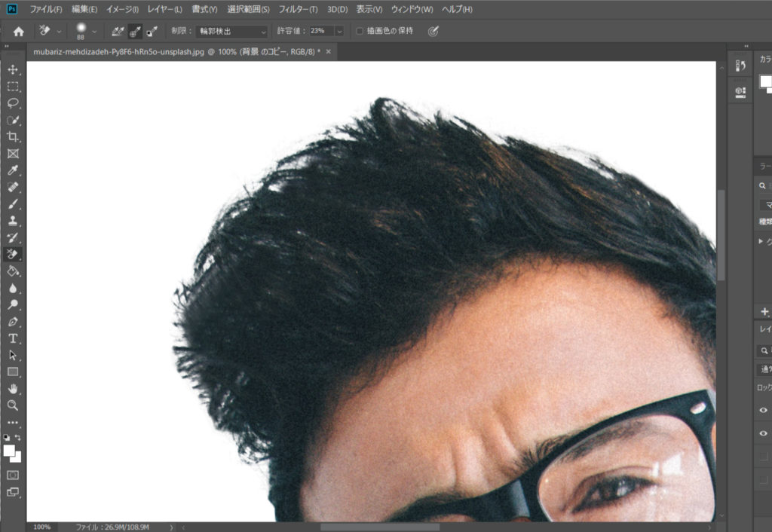This screenshot has height=532, width=772.
Task: Click the foreground color swatch in toolbar
Action: (x=9, y=451)
